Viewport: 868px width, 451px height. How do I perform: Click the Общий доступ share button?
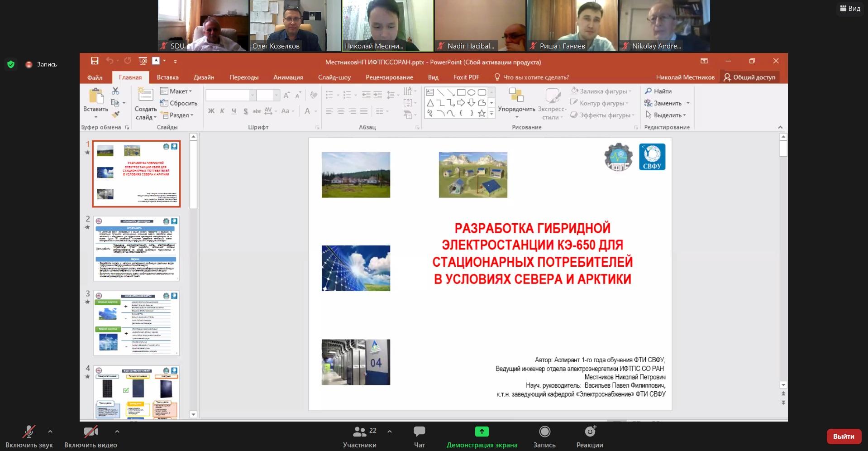pyautogui.click(x=749, y=77)
